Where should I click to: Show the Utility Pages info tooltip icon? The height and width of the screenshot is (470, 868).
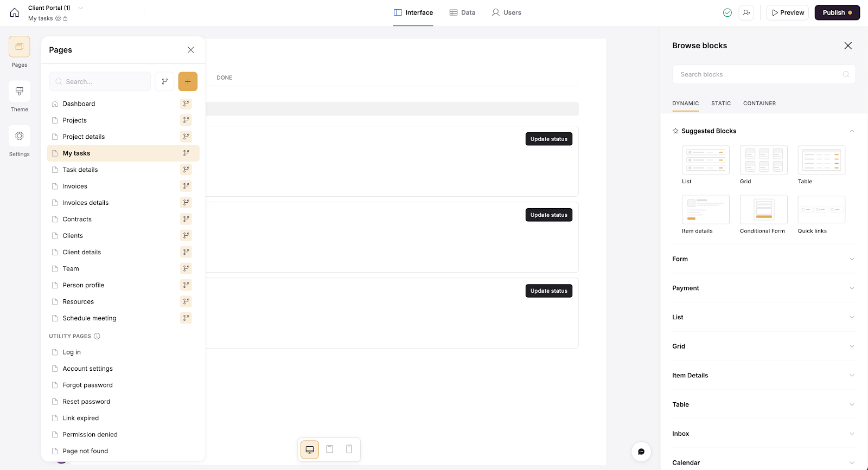[x=97, y=336]
